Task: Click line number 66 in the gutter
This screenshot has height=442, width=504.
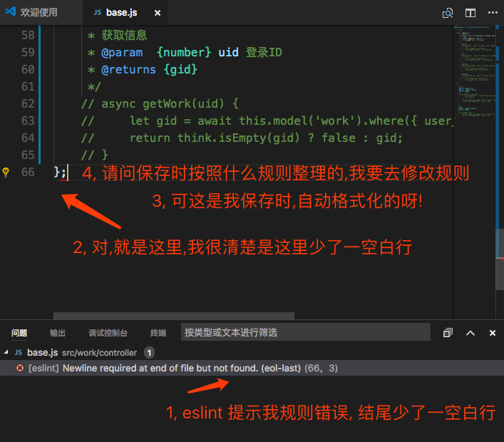Action: click(x=28, y=172)
